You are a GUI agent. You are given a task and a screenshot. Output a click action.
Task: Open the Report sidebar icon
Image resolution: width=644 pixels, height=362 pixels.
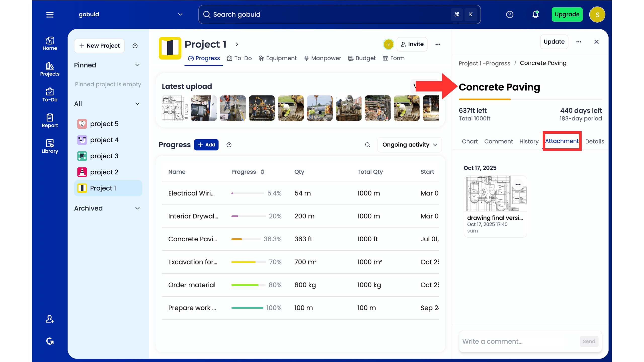pyautogui.click(x=50, y=121)
